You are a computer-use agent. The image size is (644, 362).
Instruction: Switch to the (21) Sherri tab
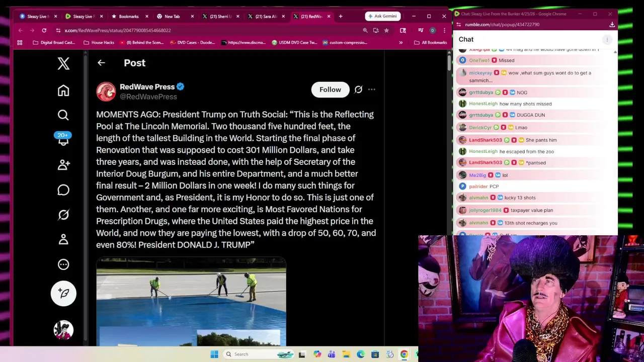(220, 16)
